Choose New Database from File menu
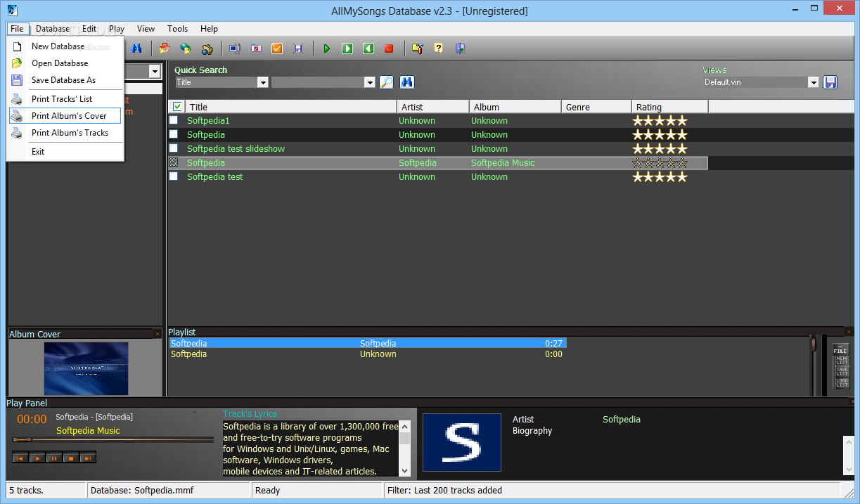This screenshot has width=860, height=504. point(65,46)
